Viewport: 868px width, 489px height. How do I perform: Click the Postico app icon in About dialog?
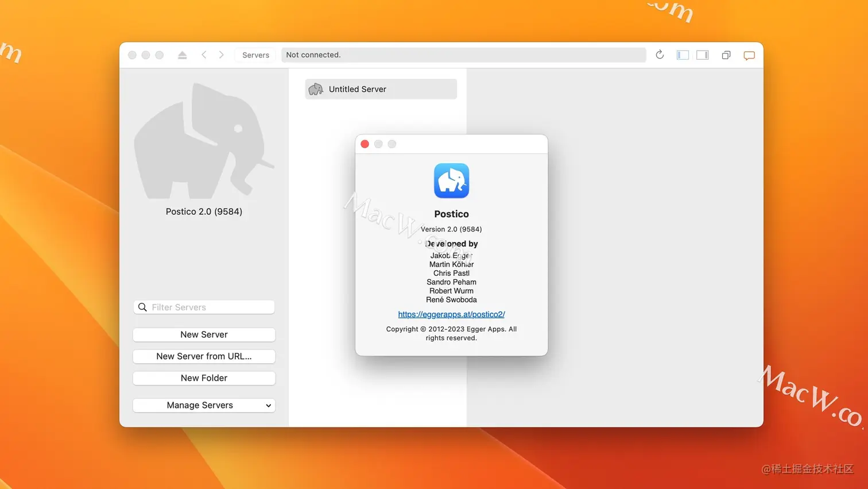451,181
